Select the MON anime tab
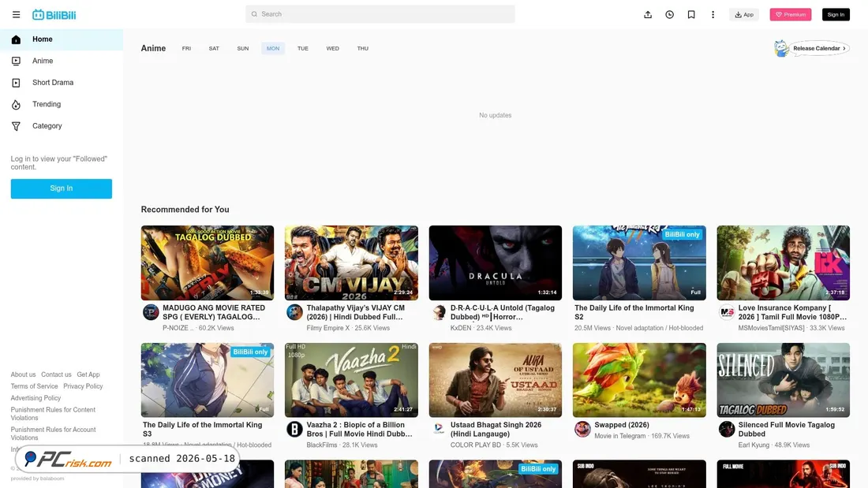This screenshot has width=868, height=488. (x=273, y=49)
